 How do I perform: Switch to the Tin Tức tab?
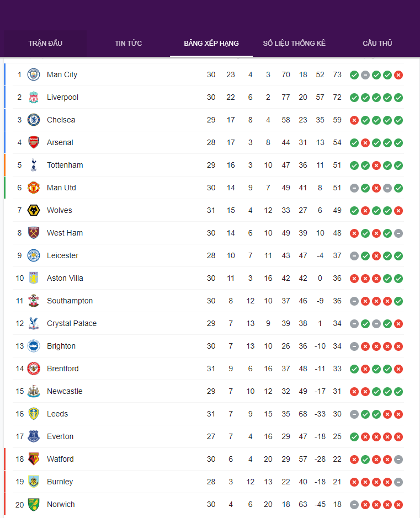pyautogui.click(x=128, y=43)
